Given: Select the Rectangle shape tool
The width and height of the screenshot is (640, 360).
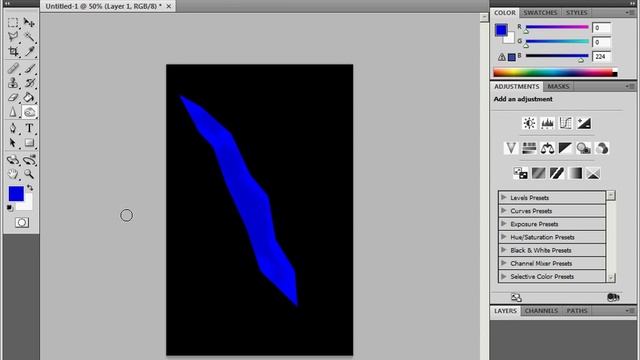Looking at the screenshot, I should (29, 143).
